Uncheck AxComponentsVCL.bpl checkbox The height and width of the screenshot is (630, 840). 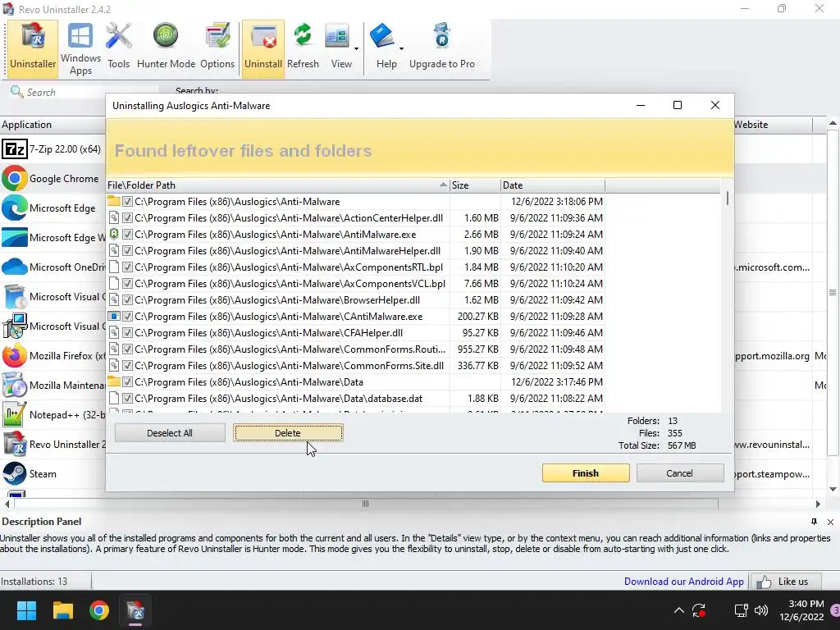(x=127, y=283)
